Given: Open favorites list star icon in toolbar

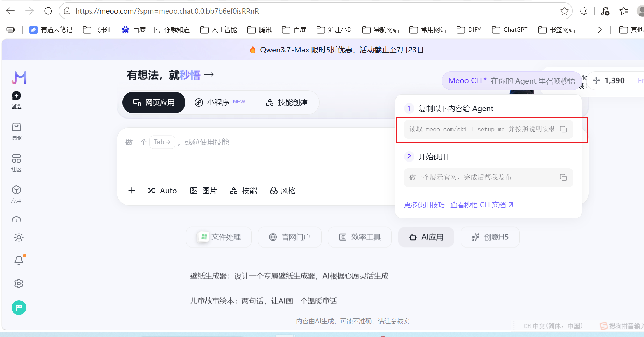Looking at the screenshot, I should 624,11.
